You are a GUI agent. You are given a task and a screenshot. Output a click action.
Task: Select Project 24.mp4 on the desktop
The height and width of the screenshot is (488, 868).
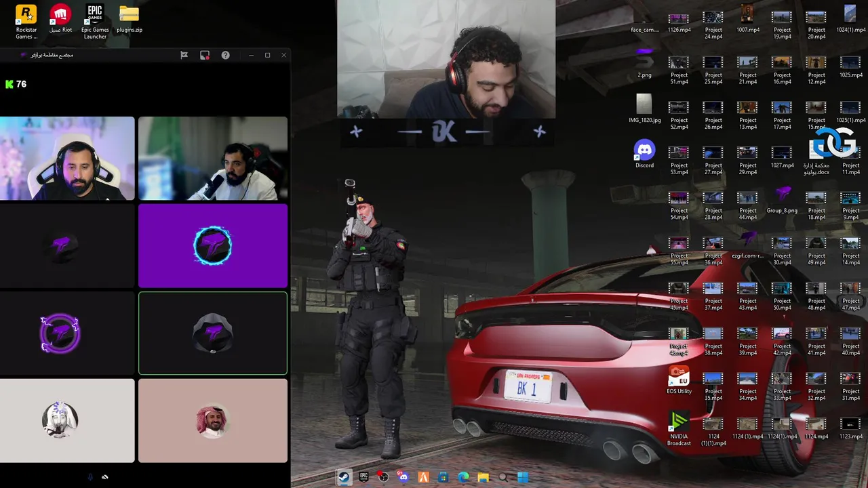[x=713, y=26]
